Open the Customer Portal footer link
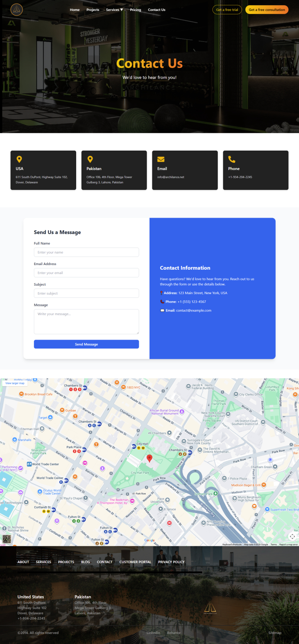 click(x=135, y=562)
